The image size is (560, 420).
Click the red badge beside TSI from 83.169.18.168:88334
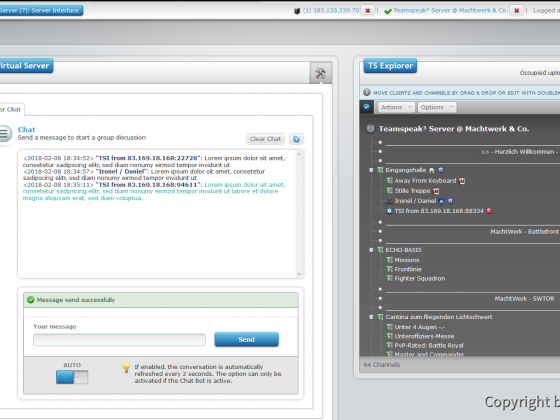(x=489, y=211)
